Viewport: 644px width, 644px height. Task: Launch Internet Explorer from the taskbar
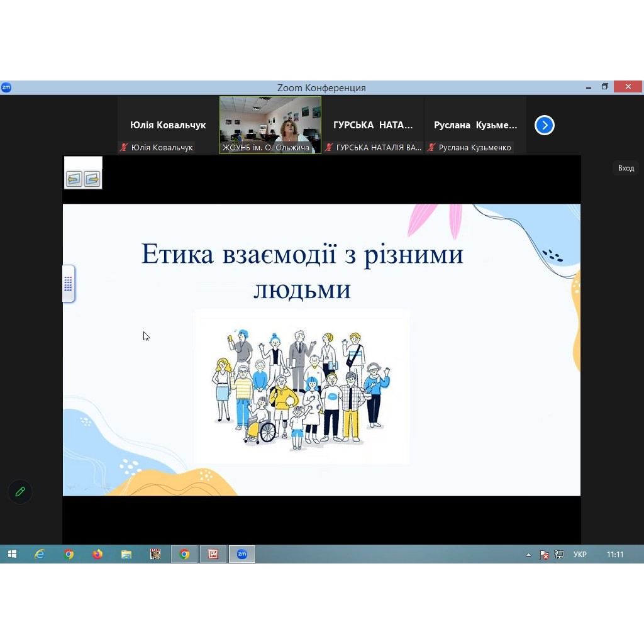40,554
